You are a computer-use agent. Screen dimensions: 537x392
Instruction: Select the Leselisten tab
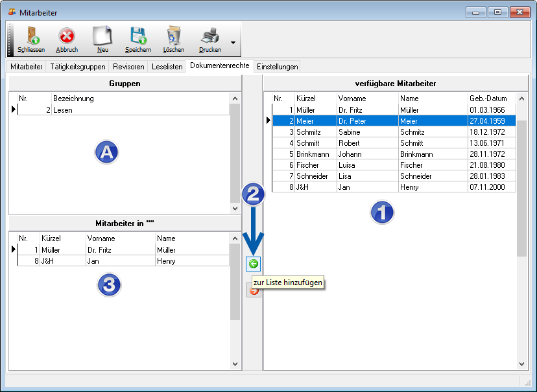click(167, 67)
